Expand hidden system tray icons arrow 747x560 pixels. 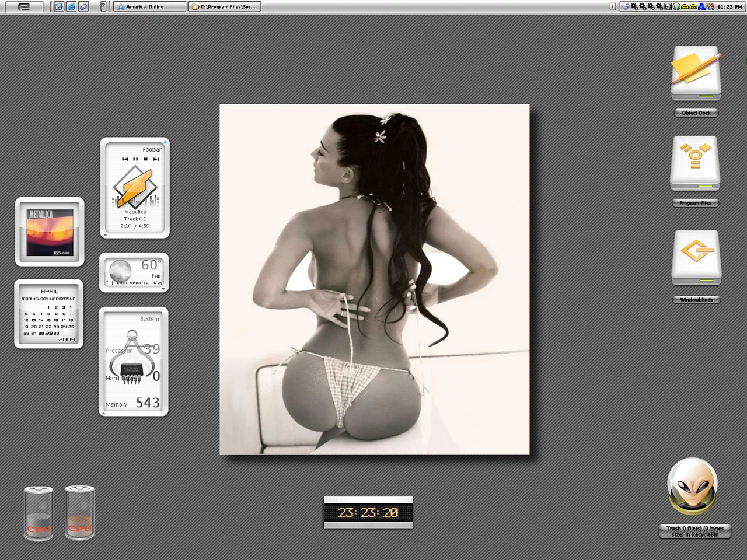pos(612,7)
